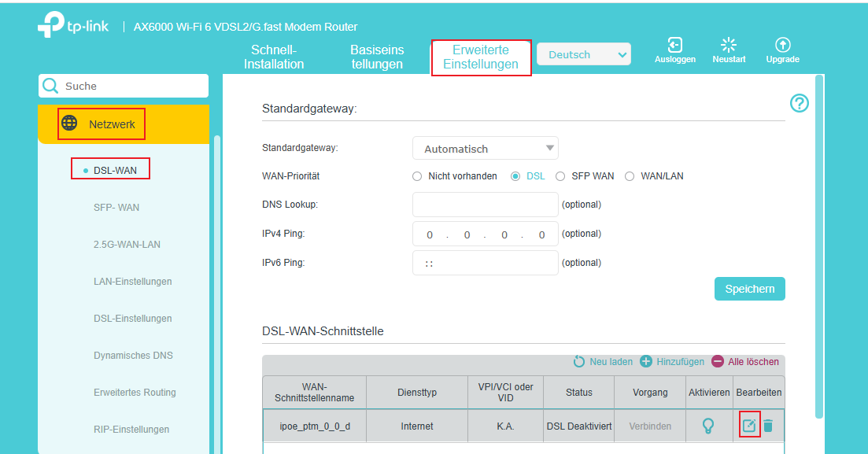
Task: Click the Neu laden link text
Action: tap(611, 361)
